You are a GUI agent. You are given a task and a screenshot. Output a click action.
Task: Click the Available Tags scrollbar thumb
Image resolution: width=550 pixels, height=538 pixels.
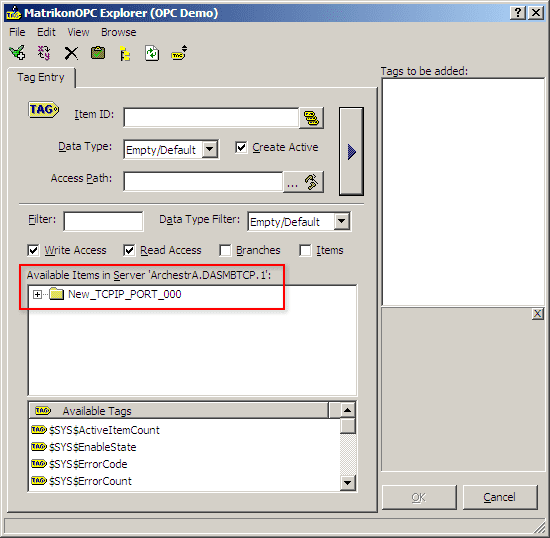pyautogui.click(x=348, y=426)
